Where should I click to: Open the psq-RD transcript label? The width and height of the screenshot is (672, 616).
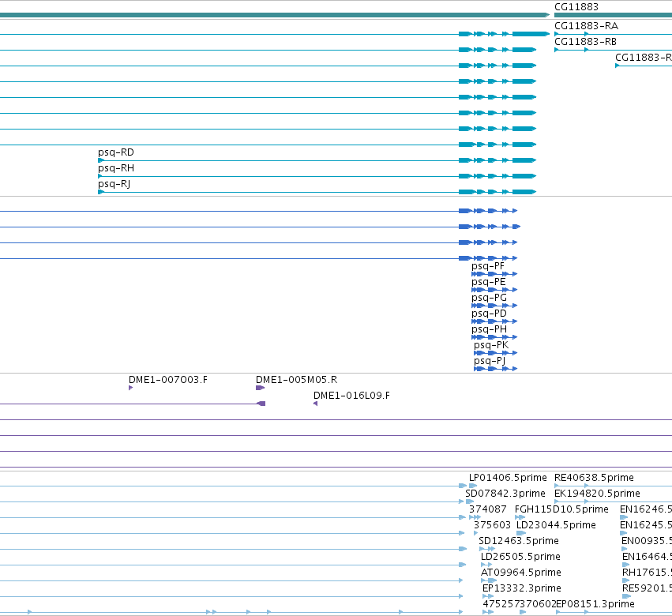coord(116,152)
